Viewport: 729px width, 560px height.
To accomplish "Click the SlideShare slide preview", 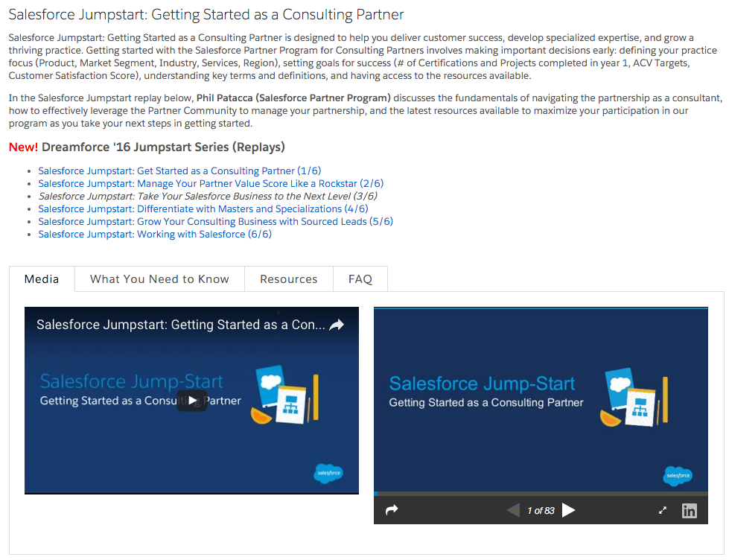I will click(x=541, y=400).
